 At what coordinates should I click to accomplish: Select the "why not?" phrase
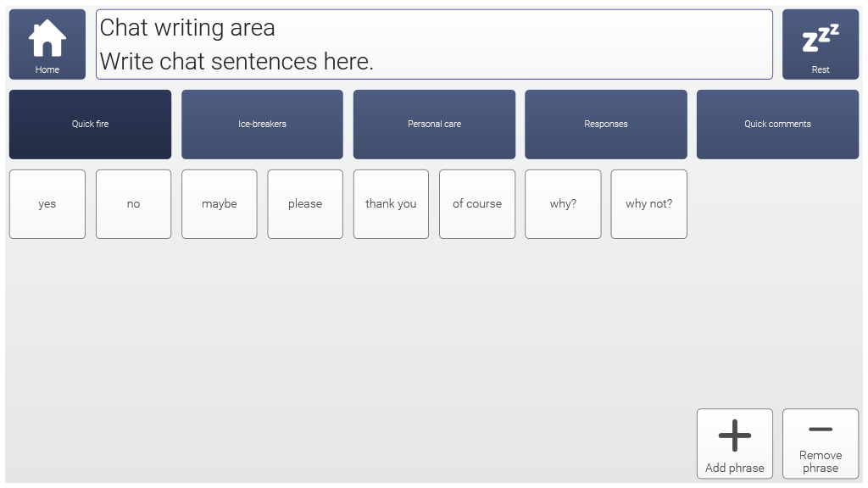pos(648,204)
